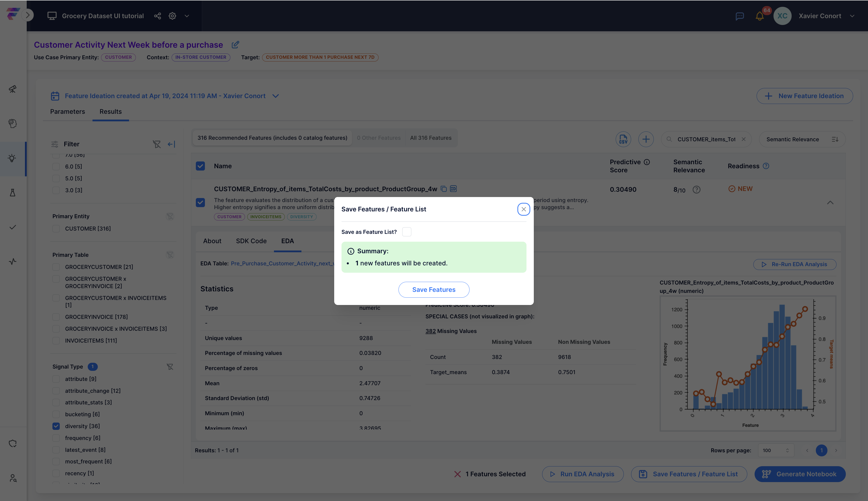Viewport: 868px width, 501px height.
Task: Open the shield icon in sidebar
Action: (12, 443)
